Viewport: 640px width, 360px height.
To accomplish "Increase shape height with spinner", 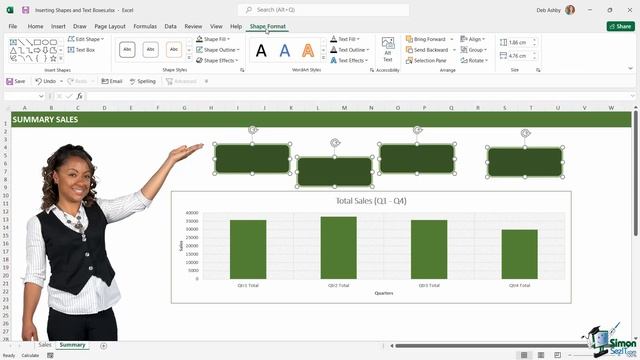I will coord(534,40).
